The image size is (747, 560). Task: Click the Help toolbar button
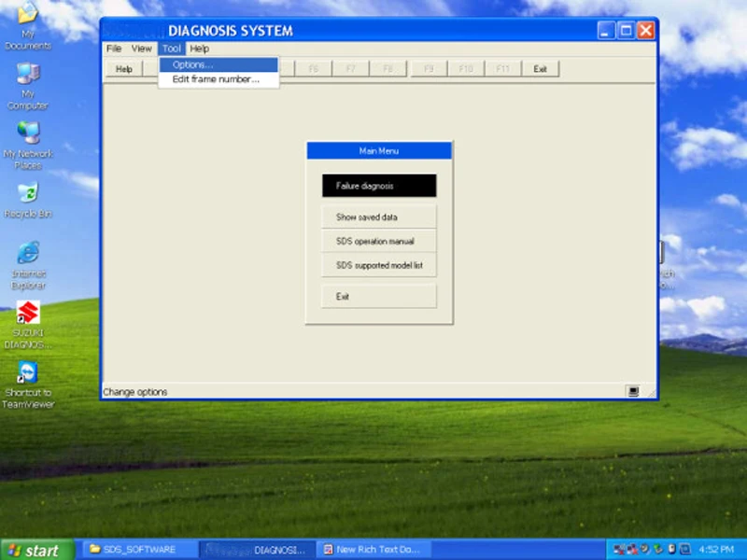pyautogui.click(x=124, y=69)
